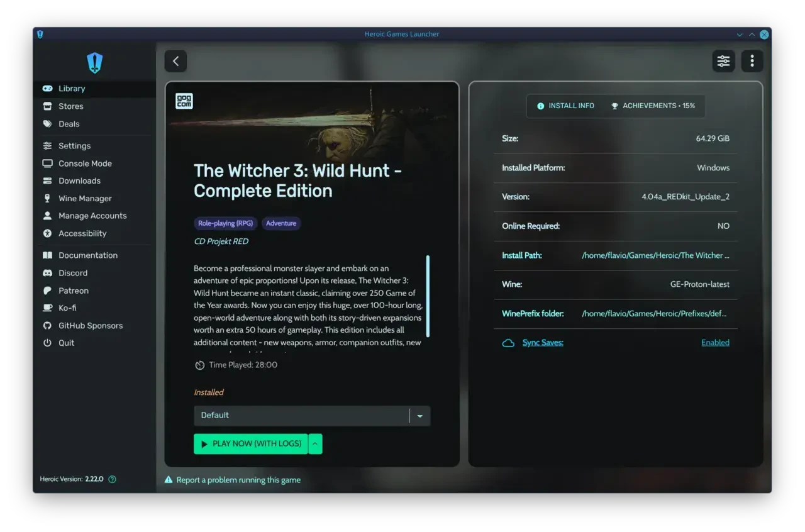Image resolution: width=805 pixels, height=532 pixels.
Task: Click the Settings sliders icon in sidebar
Action: click(47, 146)
